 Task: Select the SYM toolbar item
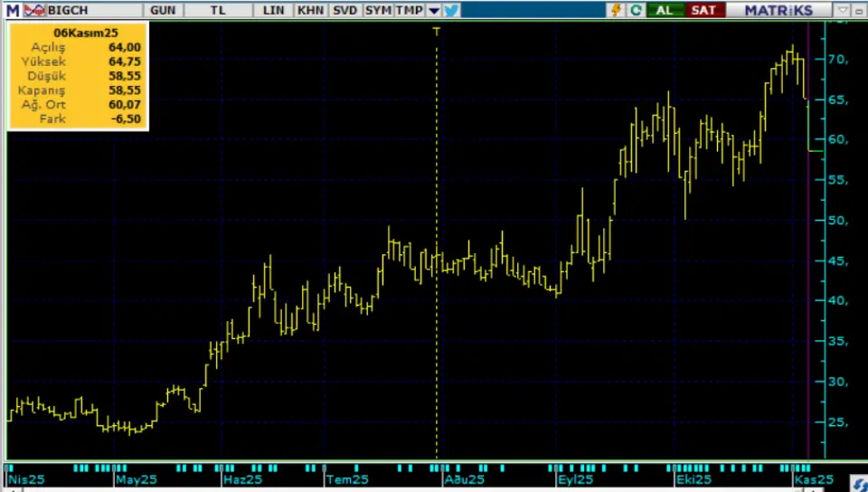pyautogui.click(x=378, y=10)
